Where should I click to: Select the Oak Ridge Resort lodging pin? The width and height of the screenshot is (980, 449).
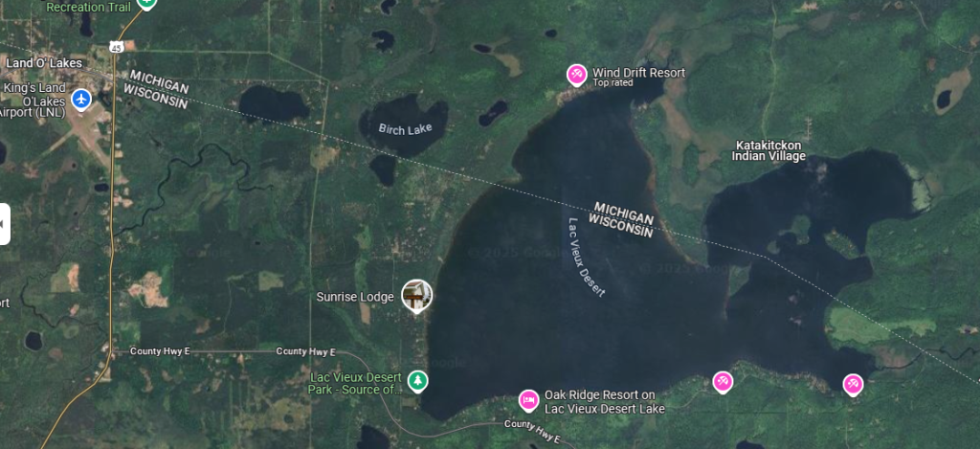click(529, 399)
